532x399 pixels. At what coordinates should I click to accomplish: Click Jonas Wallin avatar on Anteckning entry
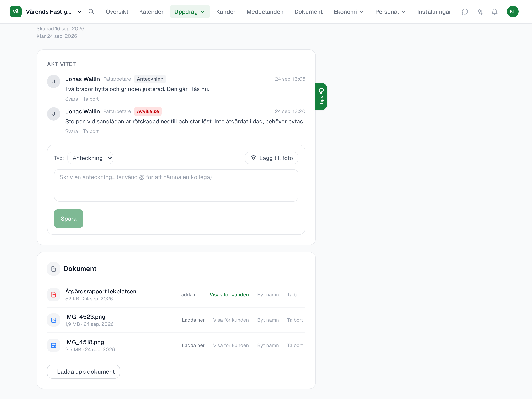tap(54, 81)
